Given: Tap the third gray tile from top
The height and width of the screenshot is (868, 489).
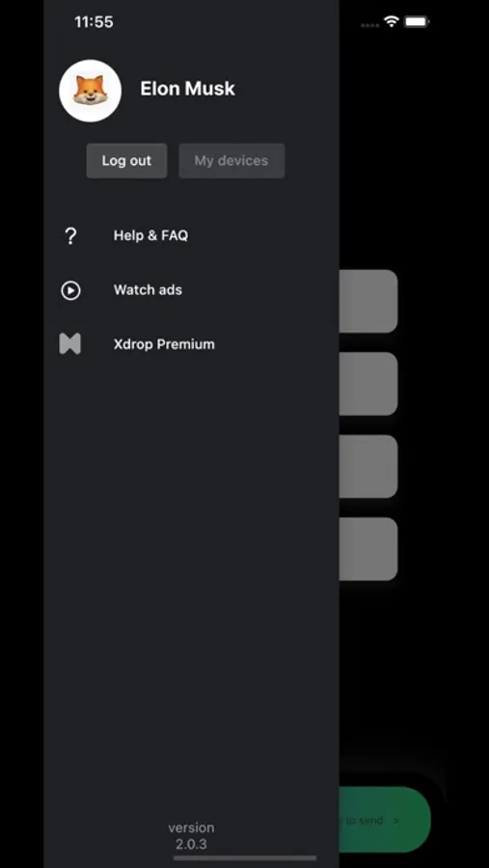Looking at the screenshot, I should pyautogui.click(x=368, y=466).
